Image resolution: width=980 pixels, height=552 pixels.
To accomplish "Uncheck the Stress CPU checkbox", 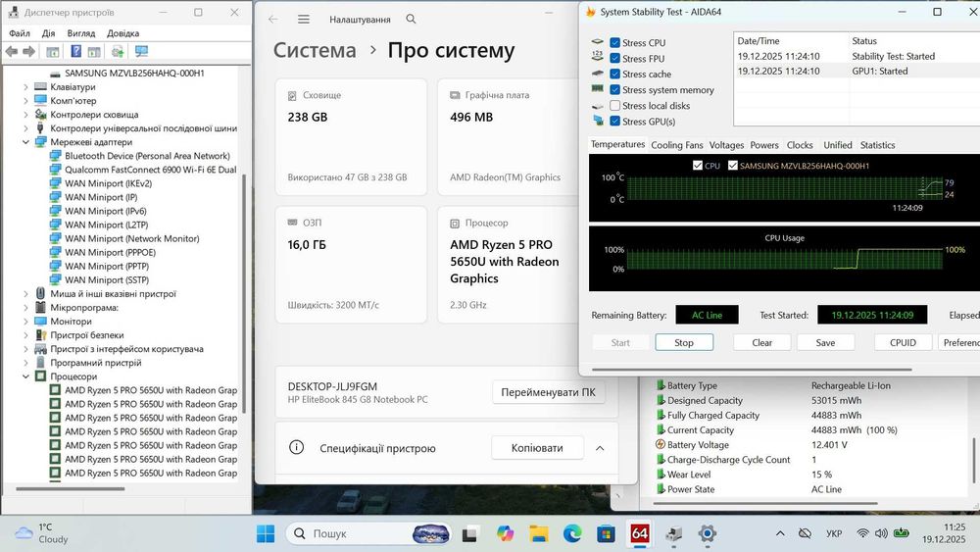I will [615, 42].
